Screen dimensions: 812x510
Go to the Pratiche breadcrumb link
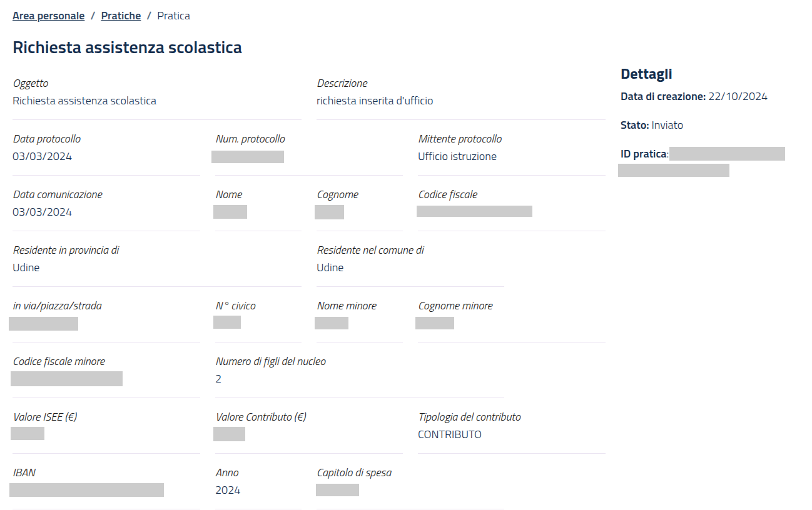click(121, 16)
